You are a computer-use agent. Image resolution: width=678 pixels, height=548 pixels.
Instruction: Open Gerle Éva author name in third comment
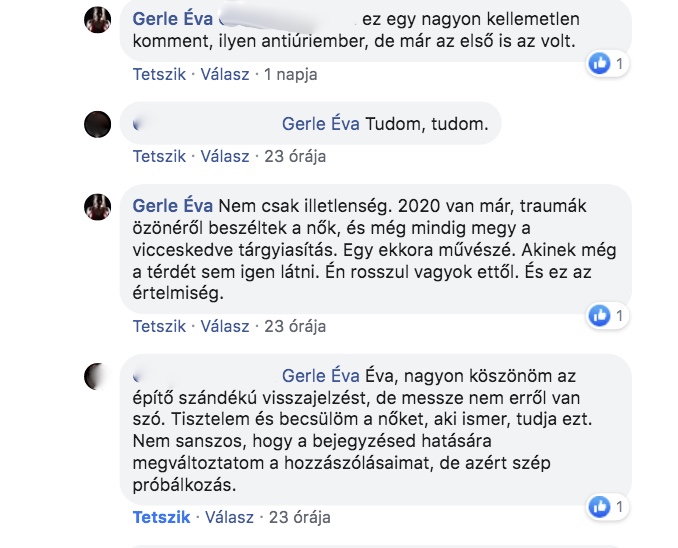pyautogui.click(x=170, y=205)
